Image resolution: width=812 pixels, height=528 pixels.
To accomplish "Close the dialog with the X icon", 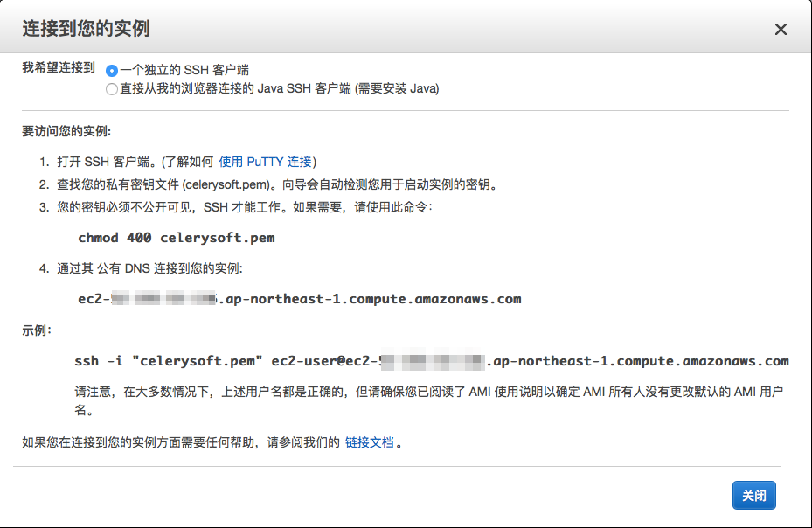I will point(781,29).
